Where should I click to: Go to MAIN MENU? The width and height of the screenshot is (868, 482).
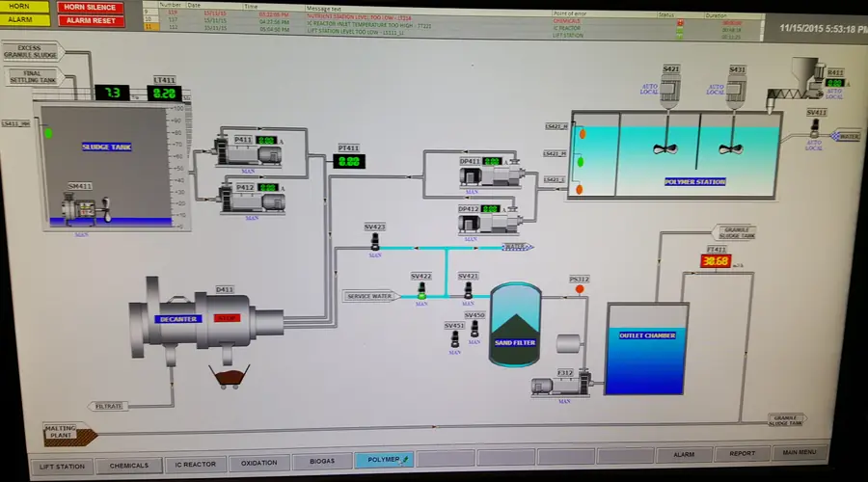pos(800,452)
